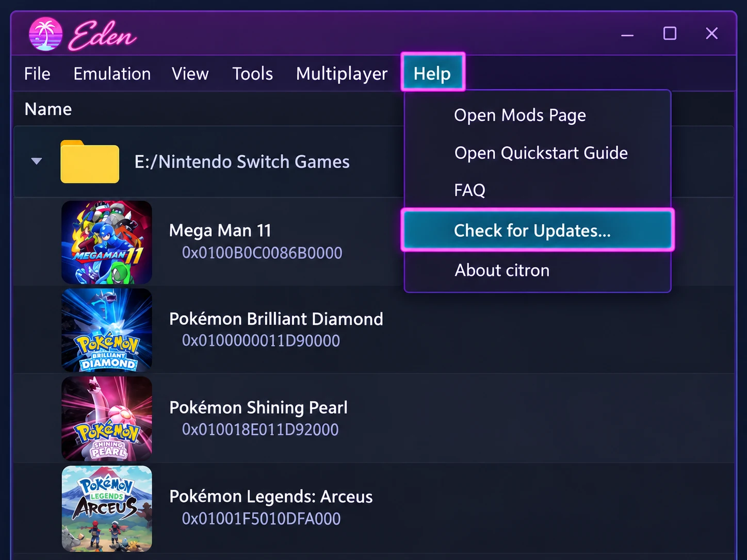Image resolution: width=747 pixels, height=560 pixels.
Task: Click Pokémon Shining Pearl cover art
Action: pyautogui.click(x=107, y=419)
